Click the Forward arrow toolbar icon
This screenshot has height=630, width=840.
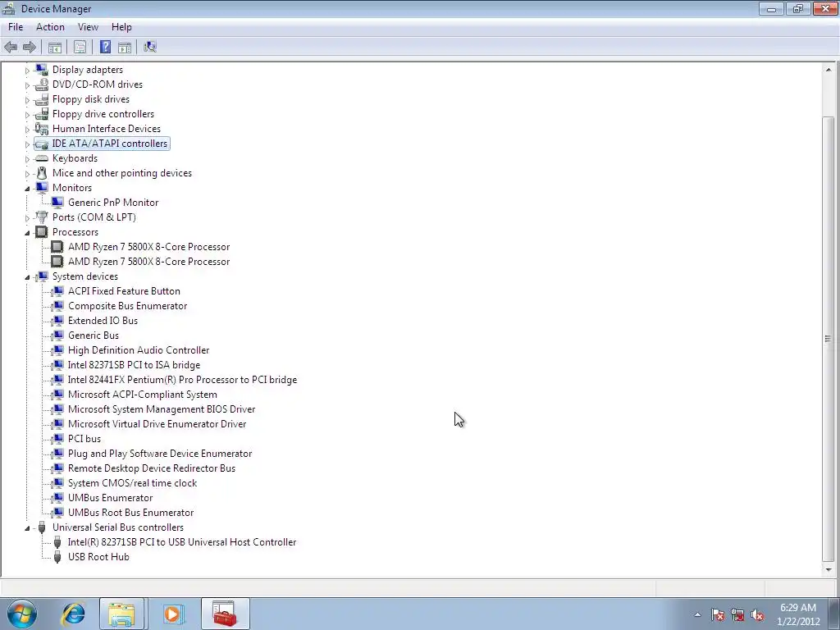tap(30, 47)
